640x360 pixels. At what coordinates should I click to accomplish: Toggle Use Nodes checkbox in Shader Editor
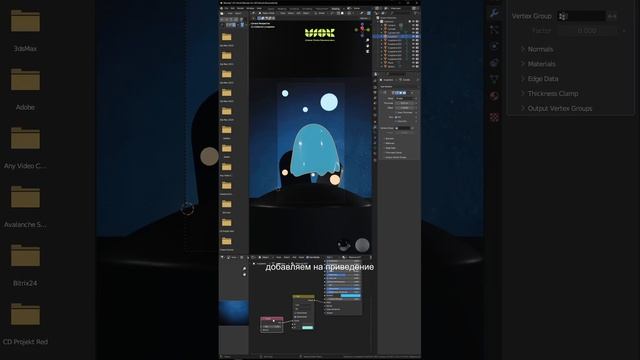click(307, 257)
